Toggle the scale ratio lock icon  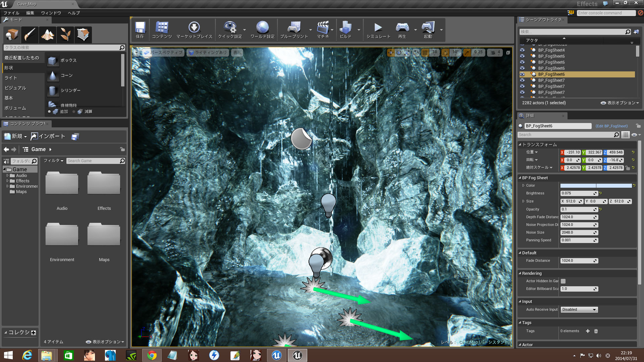pos(628,168)
